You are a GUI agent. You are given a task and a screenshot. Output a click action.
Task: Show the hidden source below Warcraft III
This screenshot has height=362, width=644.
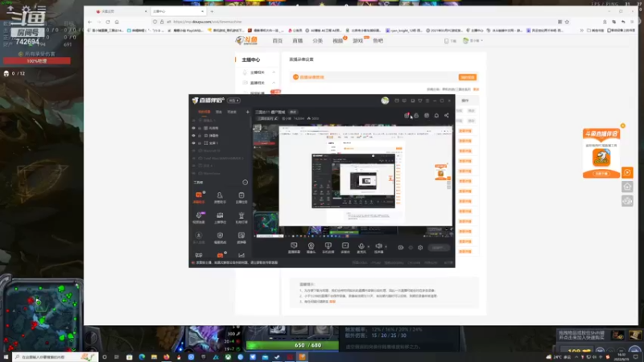tap(193, 158)
